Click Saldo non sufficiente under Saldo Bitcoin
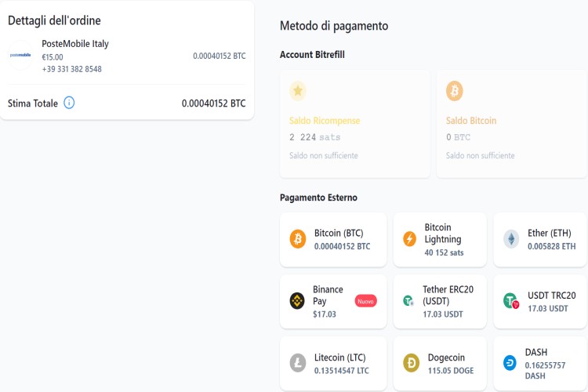Image resolution: width=588 pixels, height=392 pixels. [480, 156]
